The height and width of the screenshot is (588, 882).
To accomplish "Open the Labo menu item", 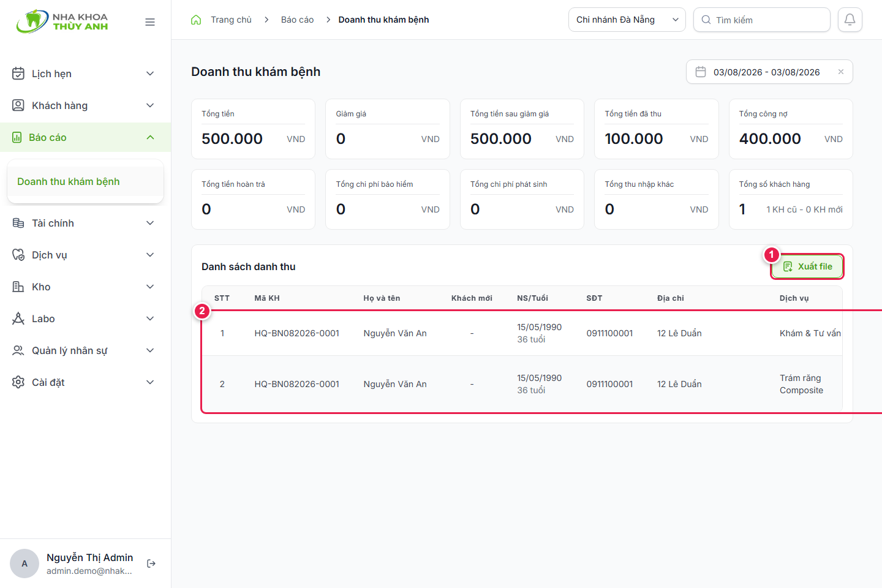I will click(x=85, y=318).
